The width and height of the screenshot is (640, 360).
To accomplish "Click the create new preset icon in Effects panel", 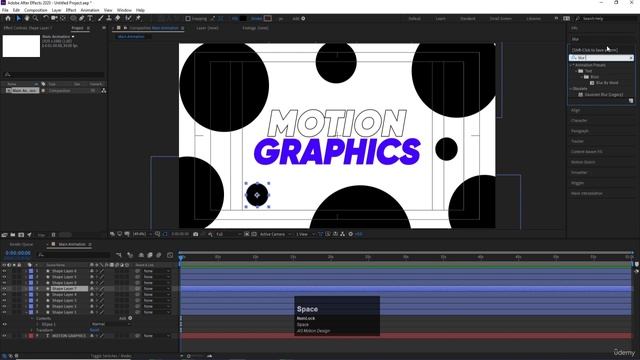I will 631,100.
